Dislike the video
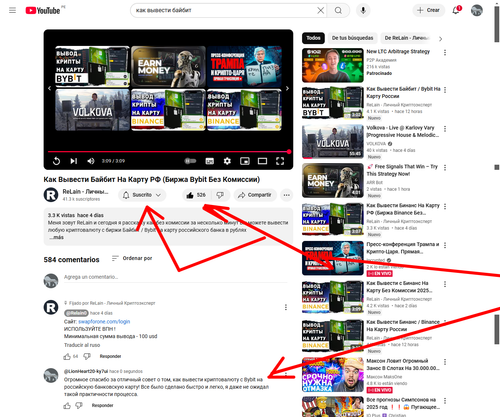This screenshot has height=417, width=500. 220,195
